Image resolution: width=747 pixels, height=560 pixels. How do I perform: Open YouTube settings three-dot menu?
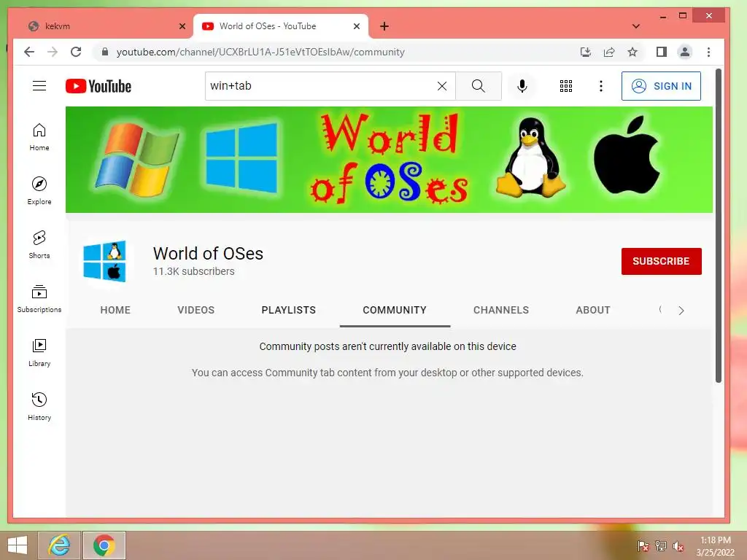click(x=601, y=86)
